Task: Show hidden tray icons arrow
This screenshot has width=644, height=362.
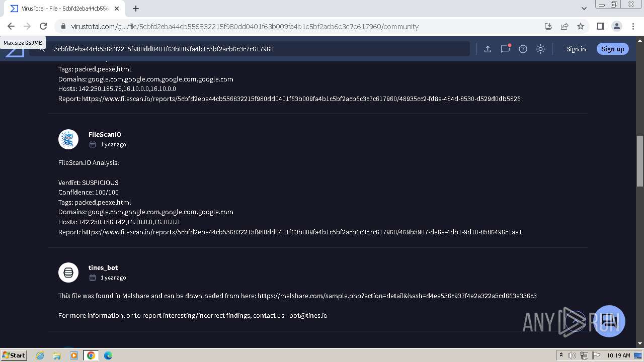Action: point(561,355)
